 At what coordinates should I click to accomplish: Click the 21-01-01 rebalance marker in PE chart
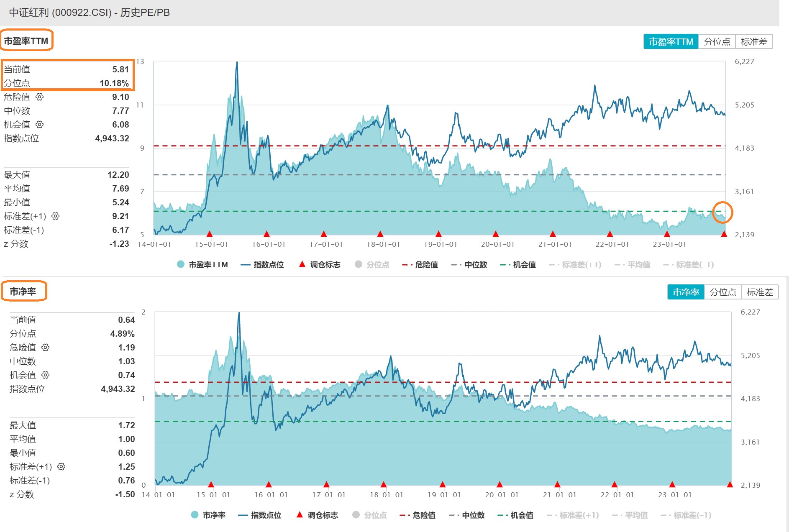[553, 233]
